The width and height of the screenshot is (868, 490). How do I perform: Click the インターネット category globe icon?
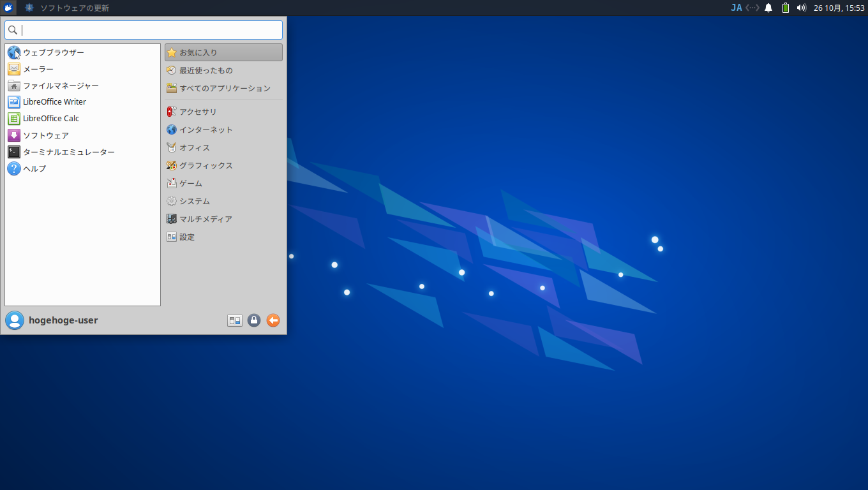(x=172, y=130)
